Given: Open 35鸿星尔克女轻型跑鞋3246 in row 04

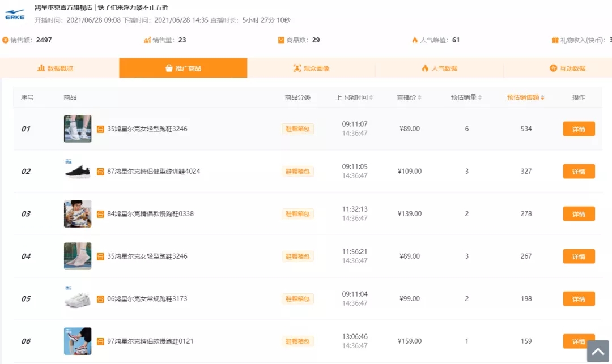Looking at the screenshot, I should coord(147,256).
